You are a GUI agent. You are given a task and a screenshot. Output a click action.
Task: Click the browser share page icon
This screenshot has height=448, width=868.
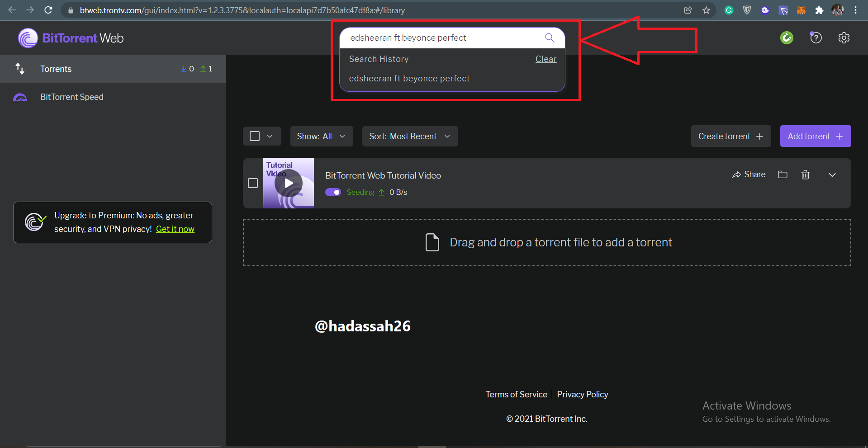click(x=688, y=10)
